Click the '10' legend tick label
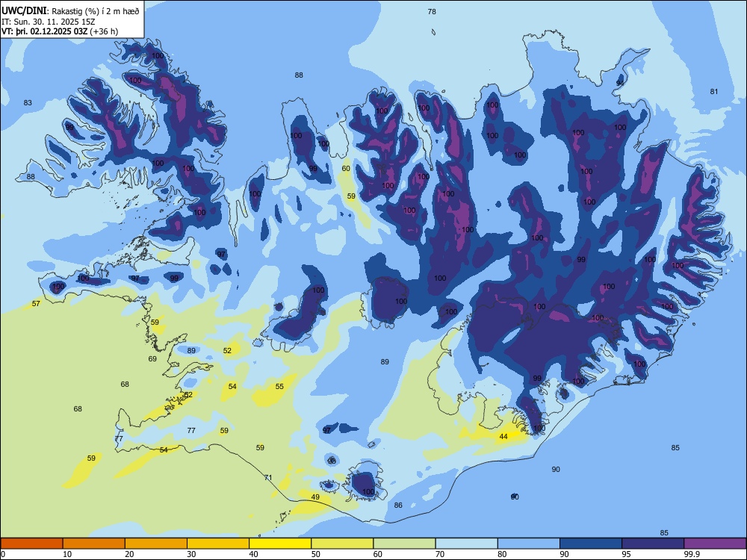This screenshot has width=747, height=560. pyautogui.click(x=68, y=554)
